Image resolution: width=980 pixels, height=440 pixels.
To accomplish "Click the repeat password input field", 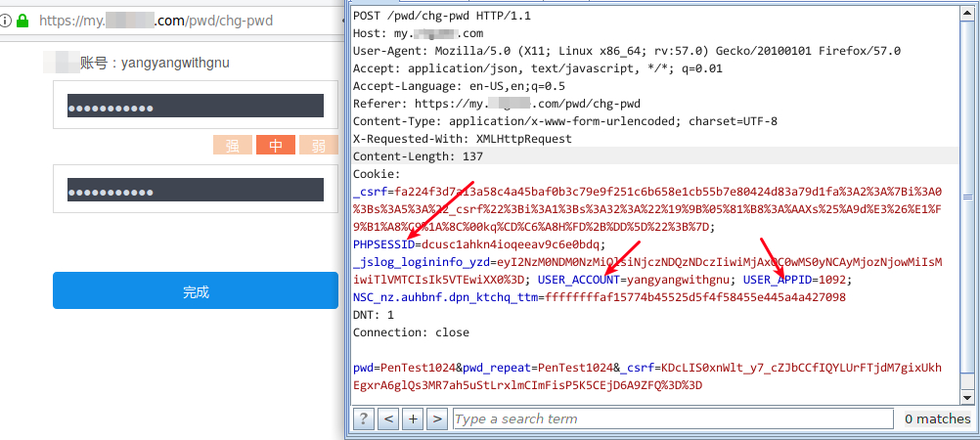I will [x=196, y=189].
